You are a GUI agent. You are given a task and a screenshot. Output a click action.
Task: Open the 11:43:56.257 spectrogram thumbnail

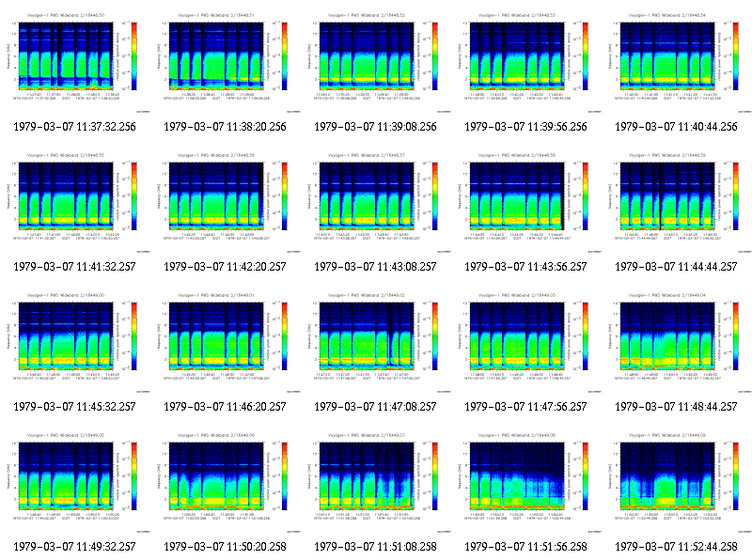coord(526,202)
